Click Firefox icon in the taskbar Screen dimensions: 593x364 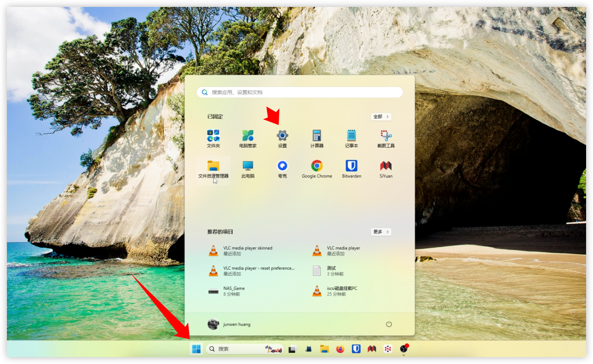click(340, 349)
